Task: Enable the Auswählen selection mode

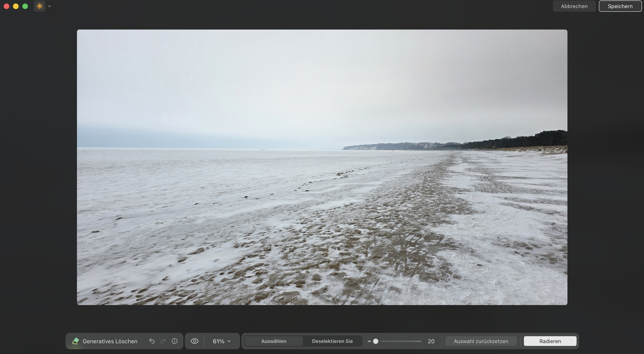Action: (x=274, y=341)
